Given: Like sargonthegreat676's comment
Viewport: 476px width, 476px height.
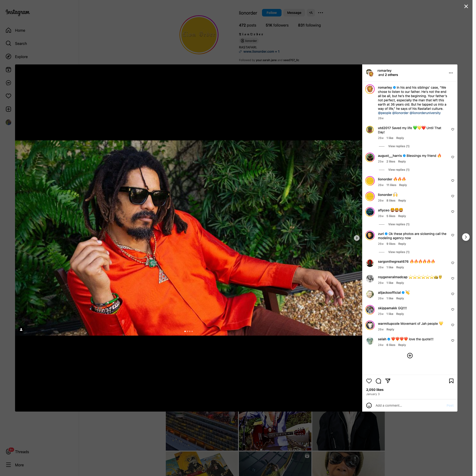Looking at the screenshot, I should (x=452, y=263).
